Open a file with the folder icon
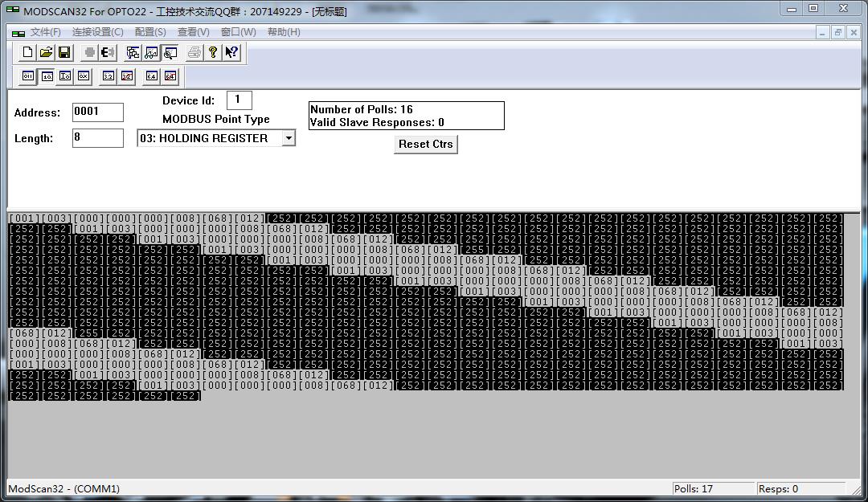This screenshot has width=868, height=502. pyautogui.click(x=46, y=53)
